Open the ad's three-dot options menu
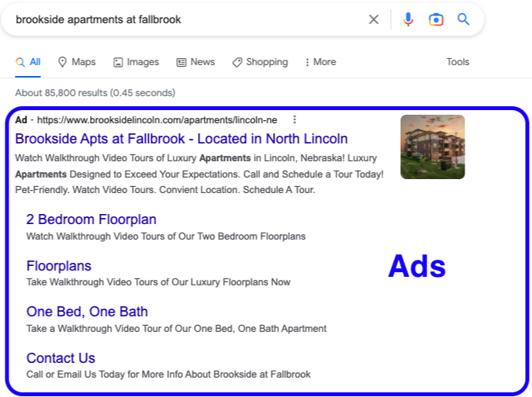Viewport: 532px width, 397px height. [x=295, y=119]
